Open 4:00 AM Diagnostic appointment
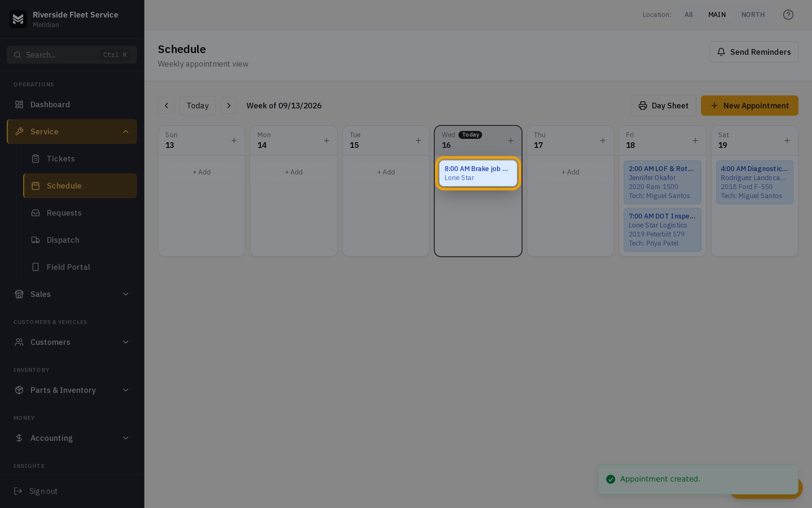This screenshot has width=812, height=508. [754, 182]
